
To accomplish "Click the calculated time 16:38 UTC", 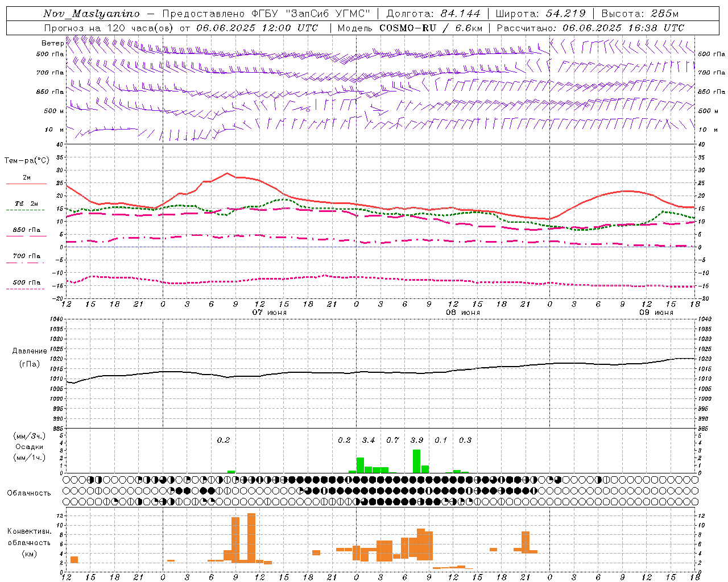I will 656,27.
